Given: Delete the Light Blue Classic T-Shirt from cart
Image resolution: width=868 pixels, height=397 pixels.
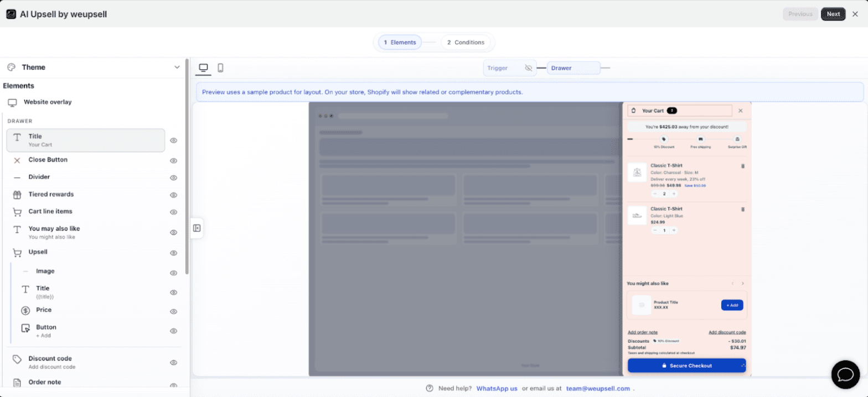Looking at the screenshot, I should click(743, 209).
